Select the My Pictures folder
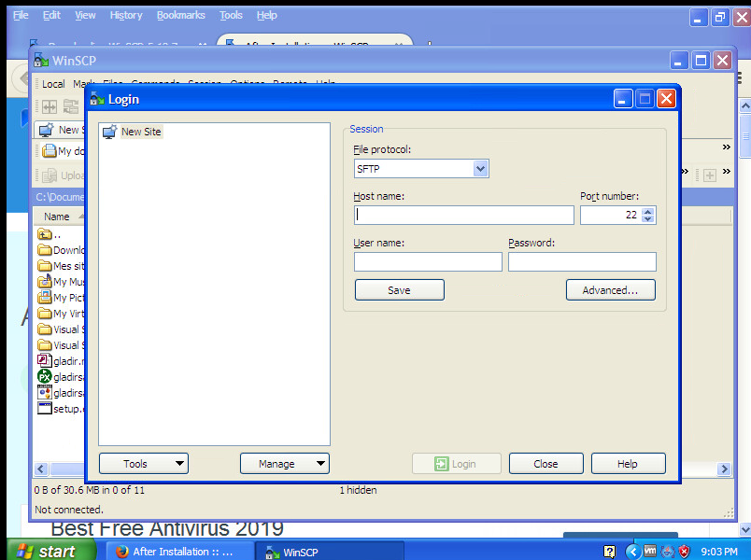Screen dimensions: 751x560 tap(61, 298)
